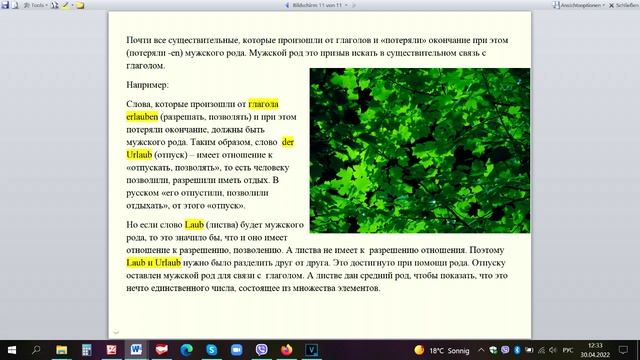Expand the highlight color dropdown arrow
This screenshot has width=640, height=360.
72,5
